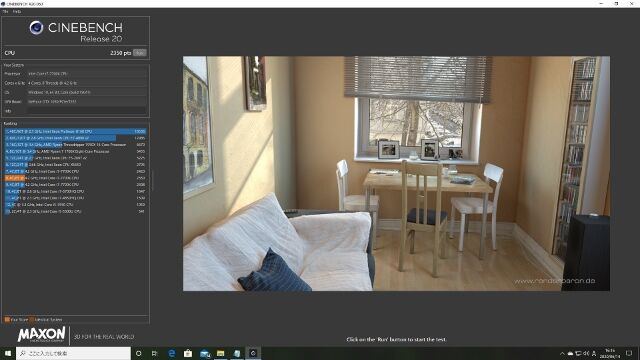Click the OneDrive cloud tray icon
Viewport: 640px width, 360px height.
click(570, 353)
